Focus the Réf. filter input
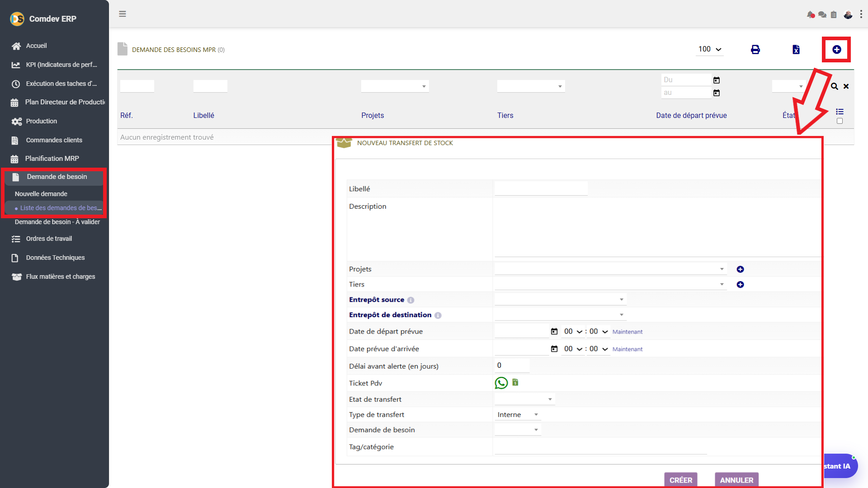Screen dimensions: 868x488 pos(137,86)
